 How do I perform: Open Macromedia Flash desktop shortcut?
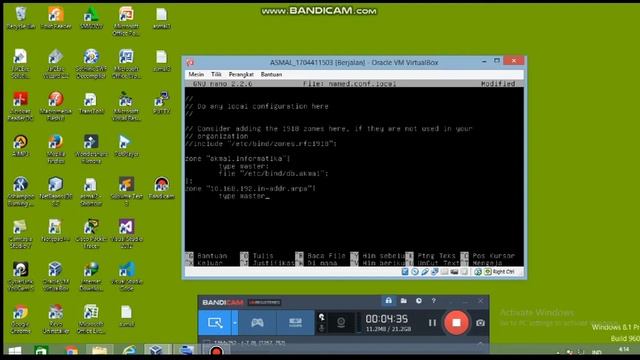[x=56, y=106]
